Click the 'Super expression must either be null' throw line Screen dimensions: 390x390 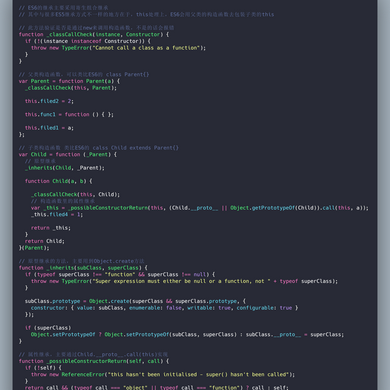(x=184, y=281)
